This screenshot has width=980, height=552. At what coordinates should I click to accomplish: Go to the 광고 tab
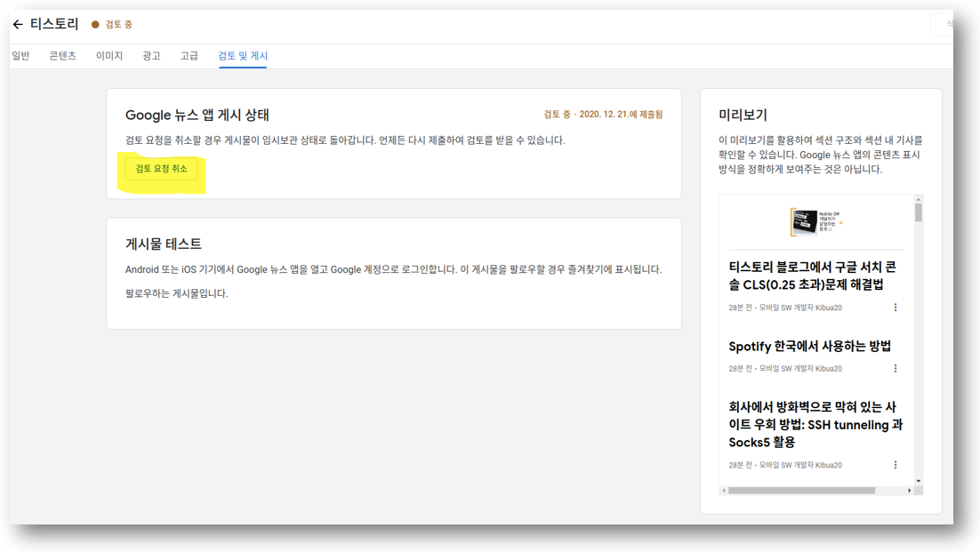(x=151, y=56)
